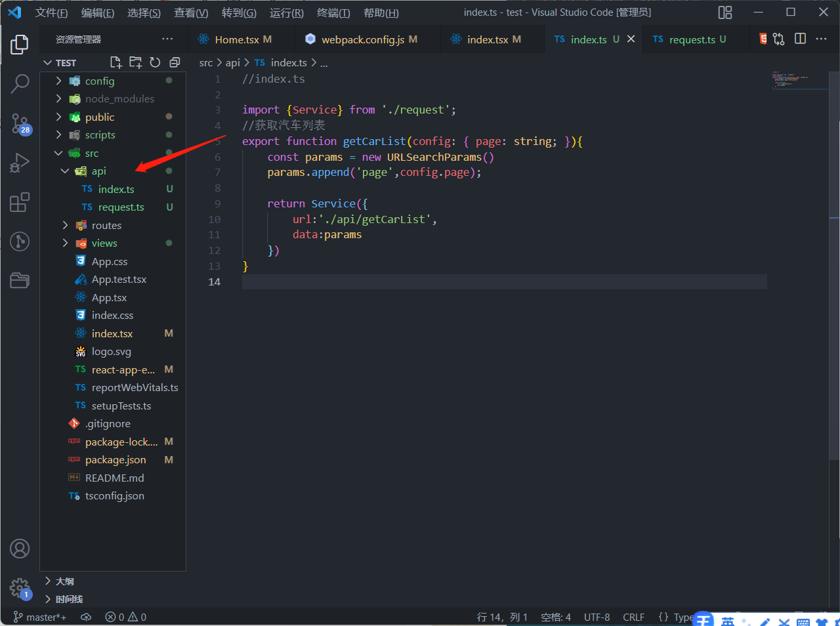The image size is (840, 626).
Task: Customize layout icon in title bar
Action: (725, 12)
